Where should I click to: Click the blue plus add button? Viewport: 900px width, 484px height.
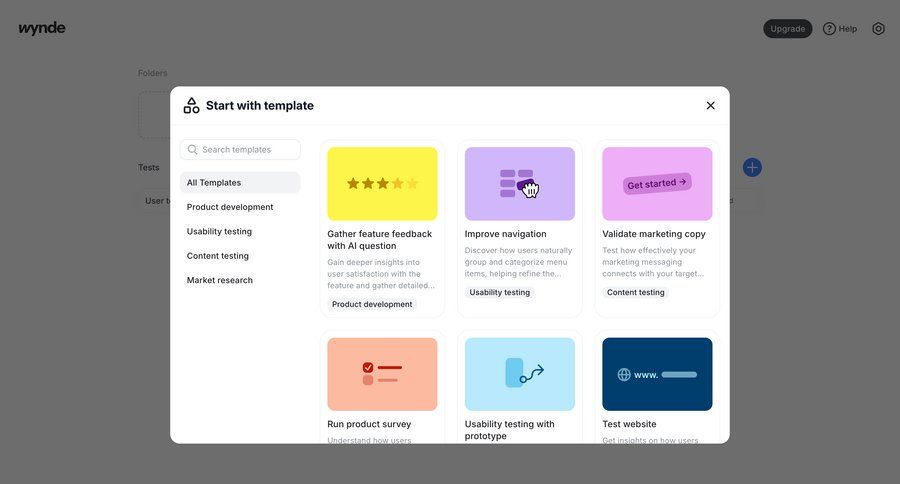click(x=752, y=167)
